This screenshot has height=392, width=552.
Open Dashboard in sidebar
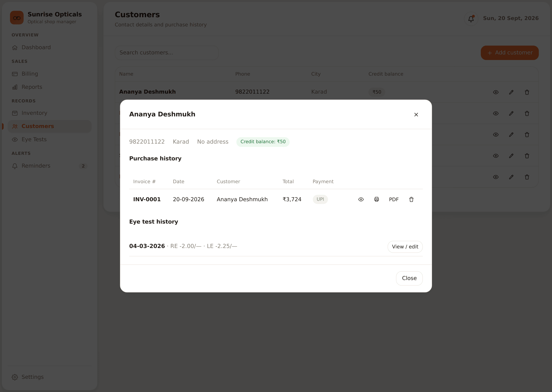[x=49, y=47]
